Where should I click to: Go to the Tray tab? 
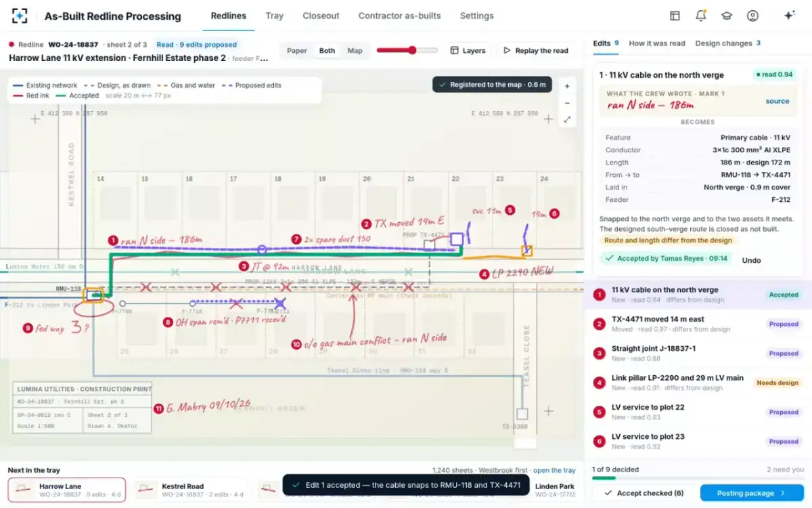pos(275,16)
